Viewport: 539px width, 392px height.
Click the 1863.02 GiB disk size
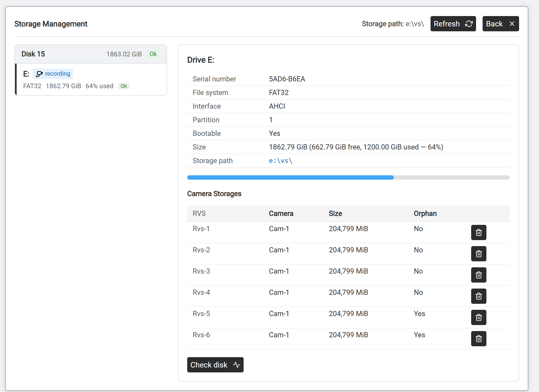[x=124, y=54]
